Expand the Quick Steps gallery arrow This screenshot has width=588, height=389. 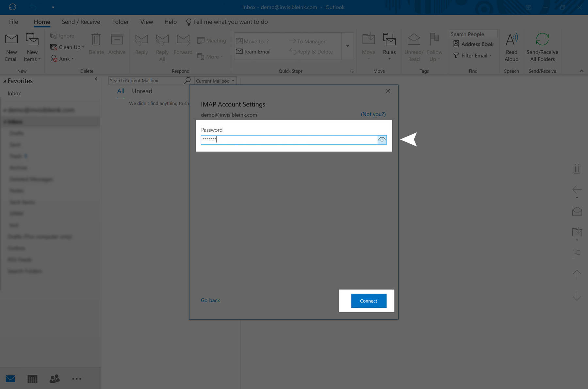click(x=348, y=46)
